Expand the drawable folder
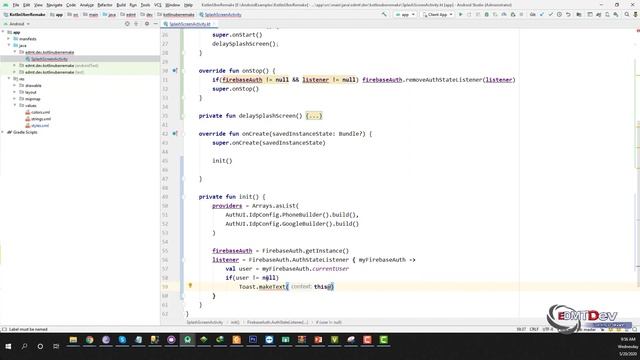640x360 pixels. pyautogui.click(x=15, y=85)
